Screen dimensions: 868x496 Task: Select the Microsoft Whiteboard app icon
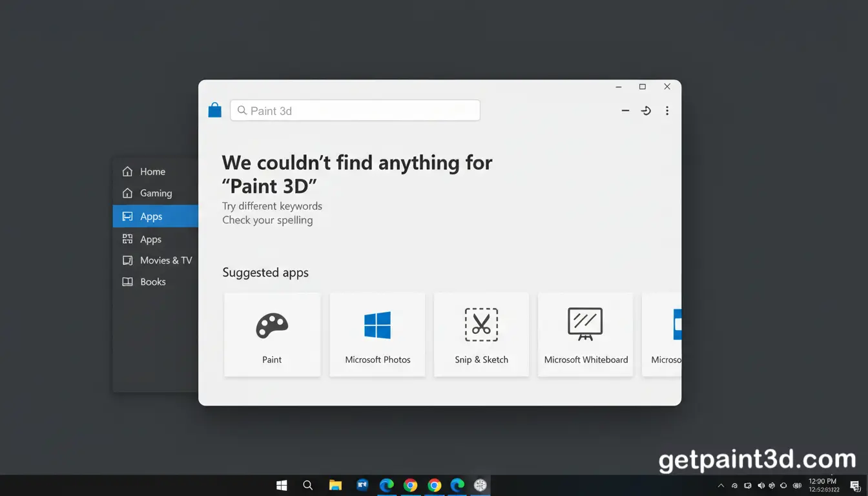(585, 325)
